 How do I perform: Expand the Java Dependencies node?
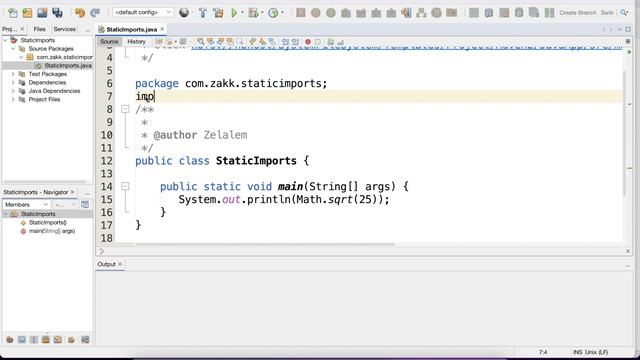(13, 91)
